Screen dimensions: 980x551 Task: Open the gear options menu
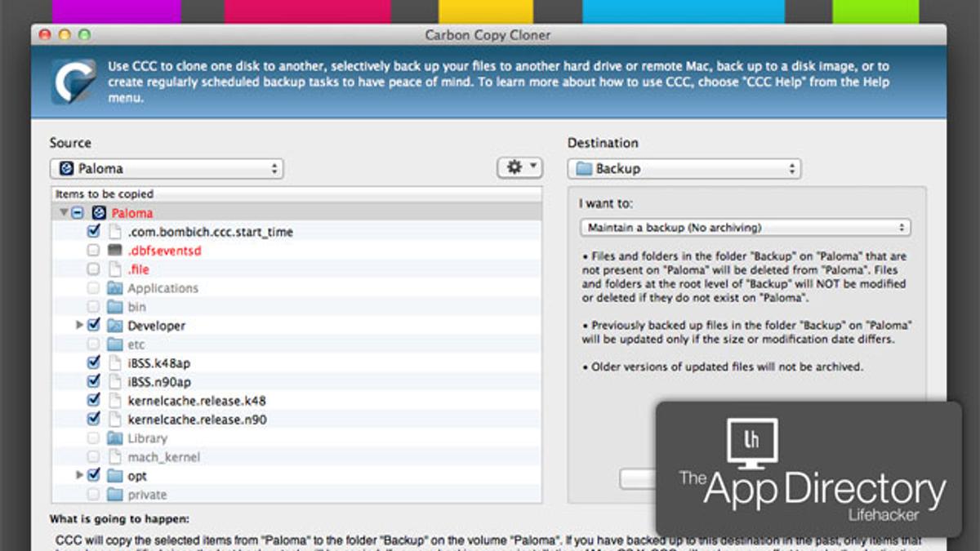point(519,167)
